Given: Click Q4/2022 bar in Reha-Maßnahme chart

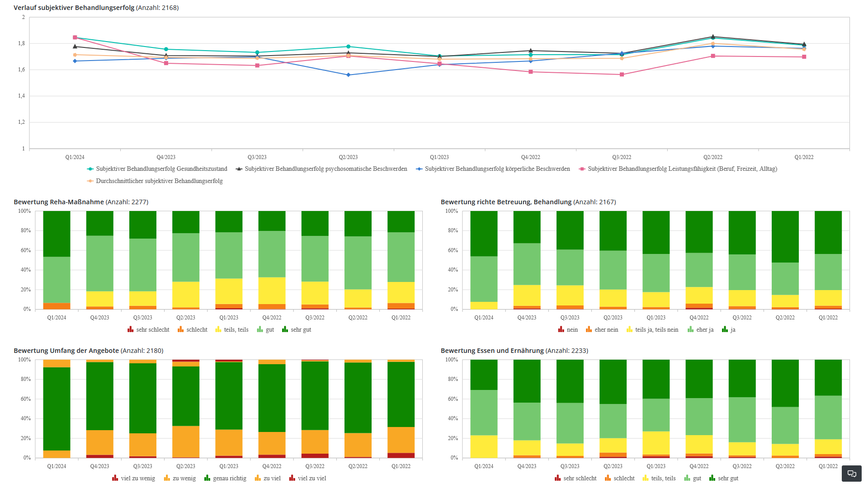Looking at the screenshot, I should click(272, 260).
